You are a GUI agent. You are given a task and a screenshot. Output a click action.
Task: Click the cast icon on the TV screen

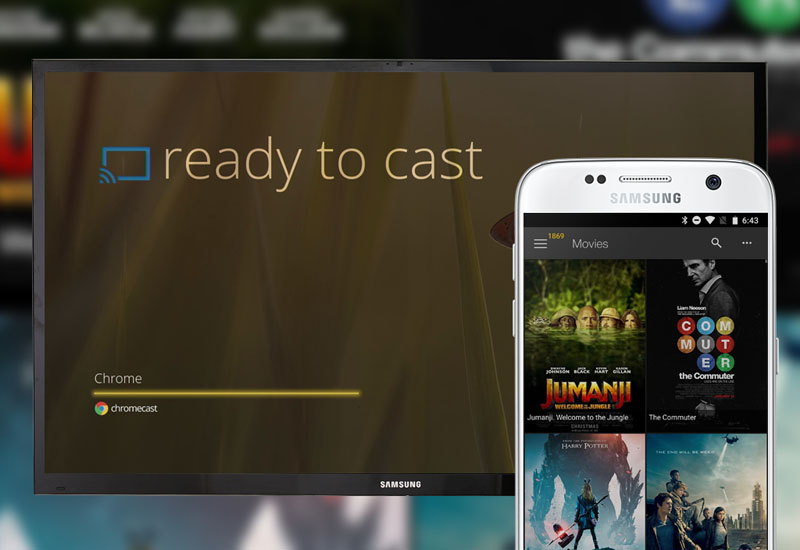(124, 165)
